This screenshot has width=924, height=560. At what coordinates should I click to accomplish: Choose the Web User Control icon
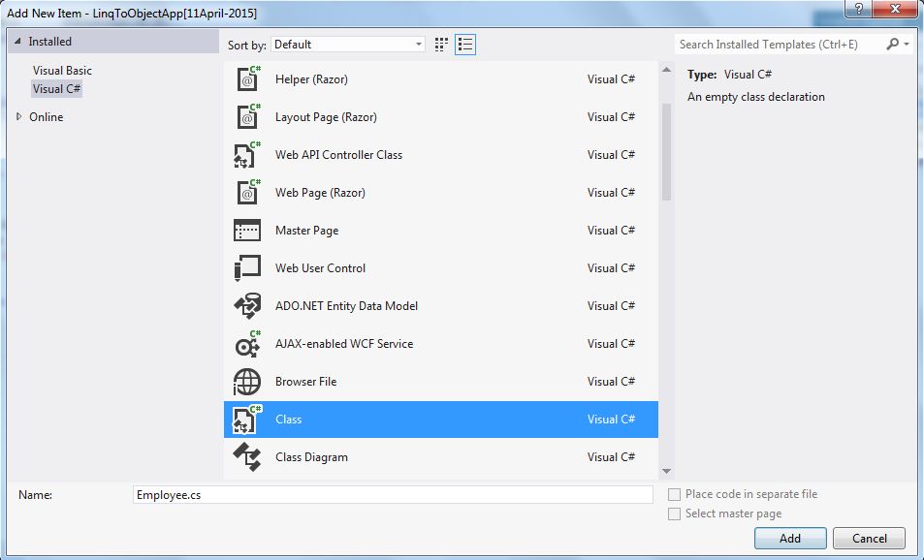(248, 268)
